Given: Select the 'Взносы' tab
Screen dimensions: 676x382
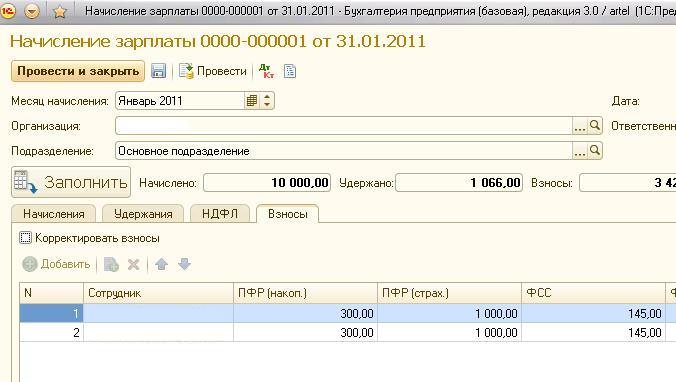Looking at the screenshot, I should pos(288,214).
